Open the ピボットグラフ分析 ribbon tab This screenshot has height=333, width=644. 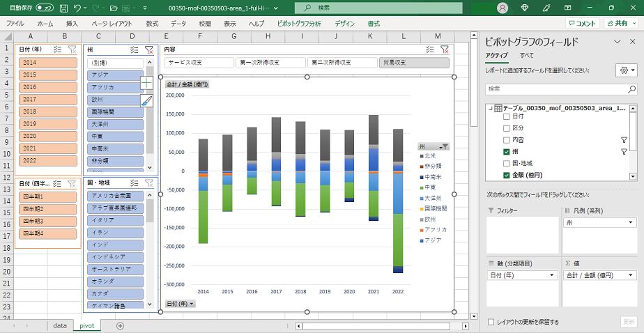[x=299, y=23]
